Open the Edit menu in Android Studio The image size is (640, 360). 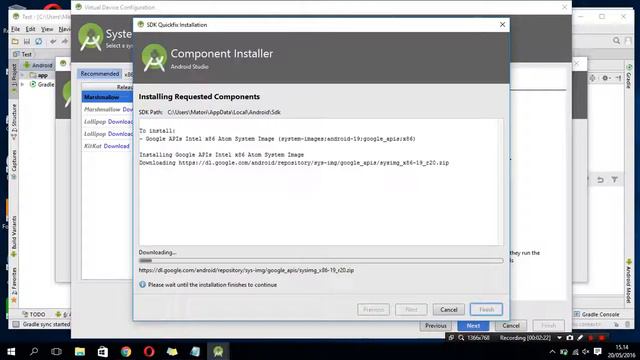(x=30, y=29)
